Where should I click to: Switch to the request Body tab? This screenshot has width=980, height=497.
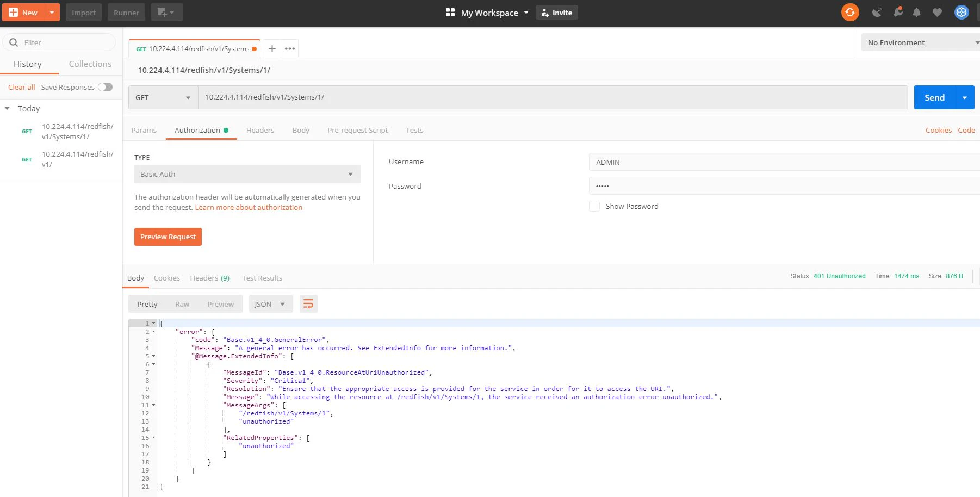(x=301, y=131)
